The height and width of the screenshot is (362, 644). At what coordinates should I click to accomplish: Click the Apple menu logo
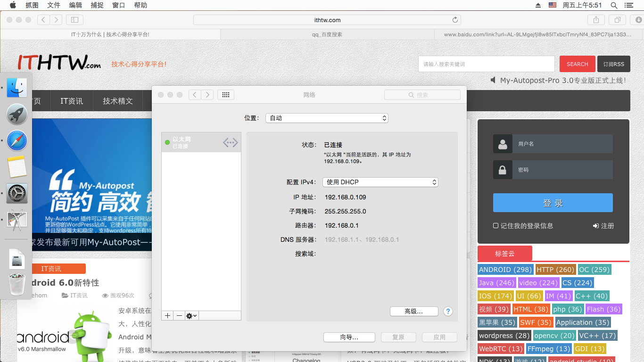(13, 5)
